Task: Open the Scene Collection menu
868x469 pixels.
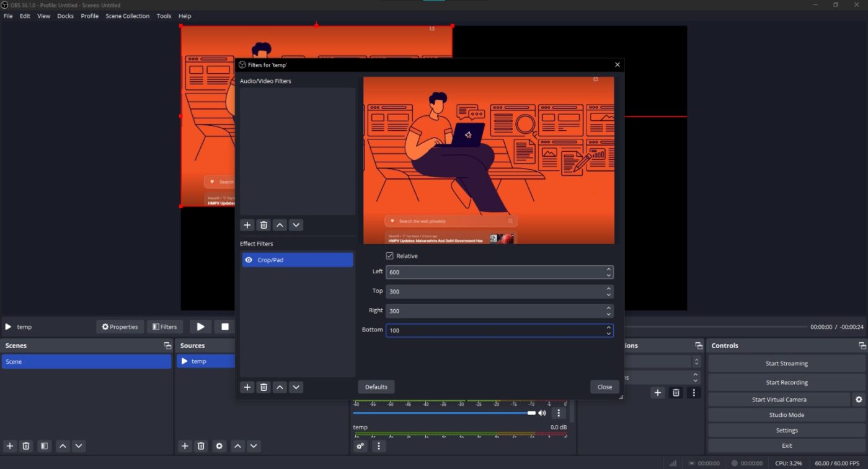Action: pyautogui.click(x=127, y=16)
